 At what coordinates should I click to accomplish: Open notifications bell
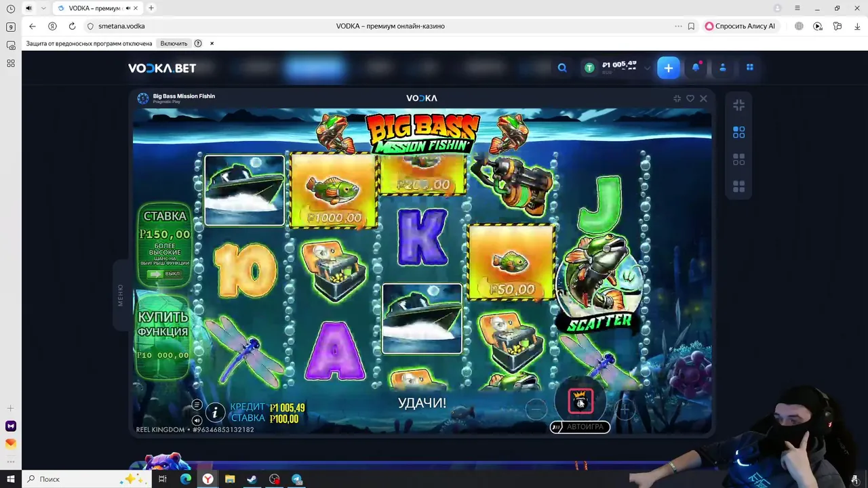696,67
